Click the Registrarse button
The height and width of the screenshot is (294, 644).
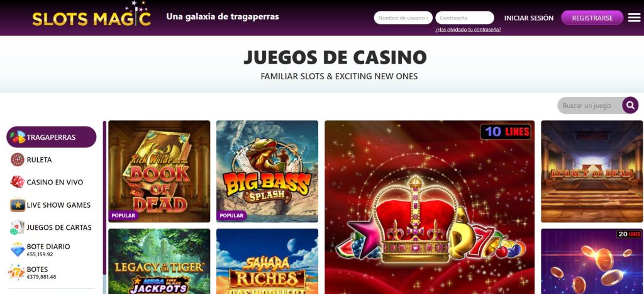click(592, 18)
